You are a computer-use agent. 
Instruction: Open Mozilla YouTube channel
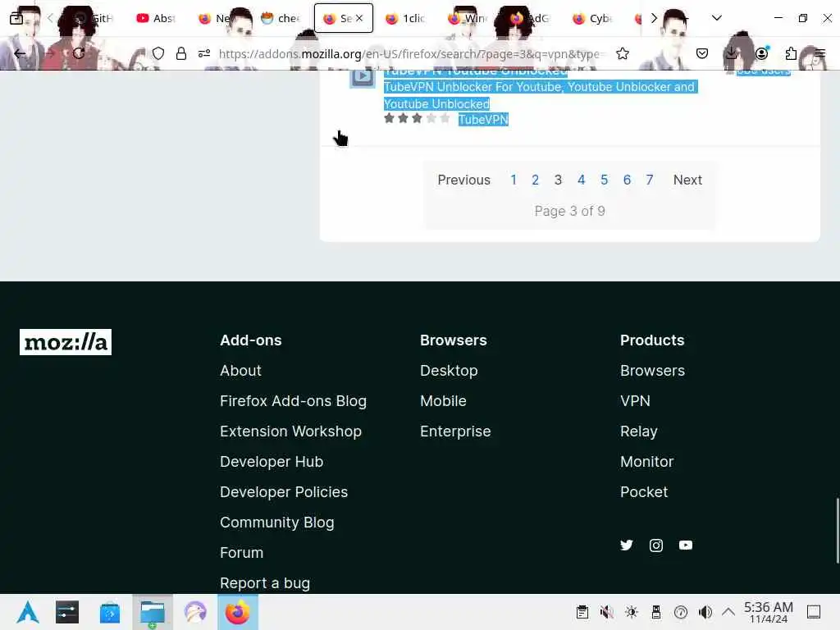pos(685,546)
